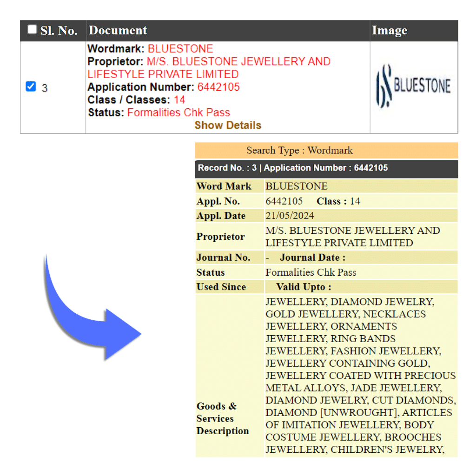476x476 pixels.
Task: Click the red BLUESTONE wordmark text
Action: point(180,49)
